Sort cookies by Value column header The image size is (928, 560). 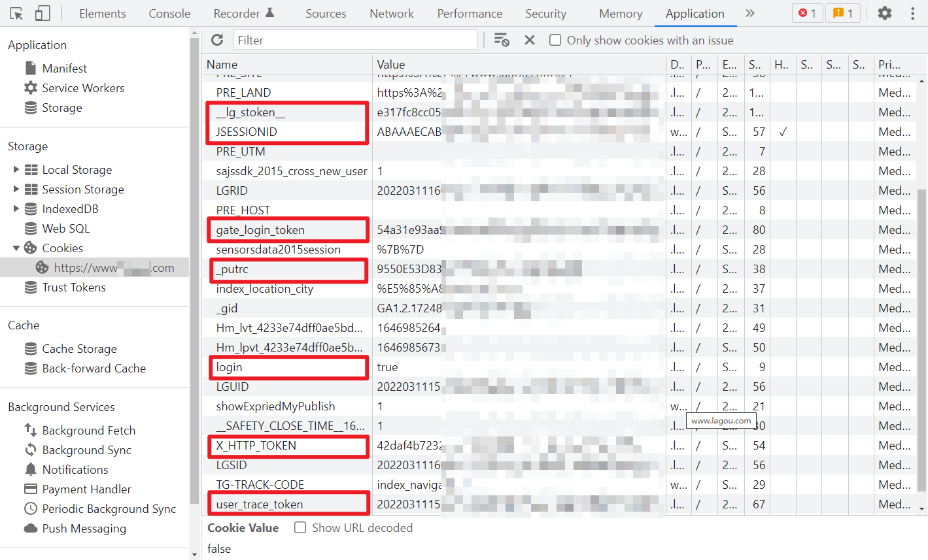(x=519, y=64)
